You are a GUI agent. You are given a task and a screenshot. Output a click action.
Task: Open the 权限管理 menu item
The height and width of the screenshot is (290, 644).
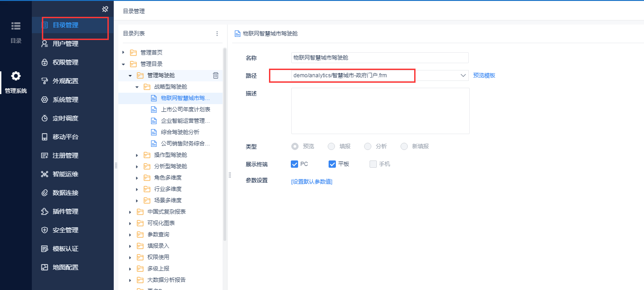pyautogui.click(x=73, y=62)
